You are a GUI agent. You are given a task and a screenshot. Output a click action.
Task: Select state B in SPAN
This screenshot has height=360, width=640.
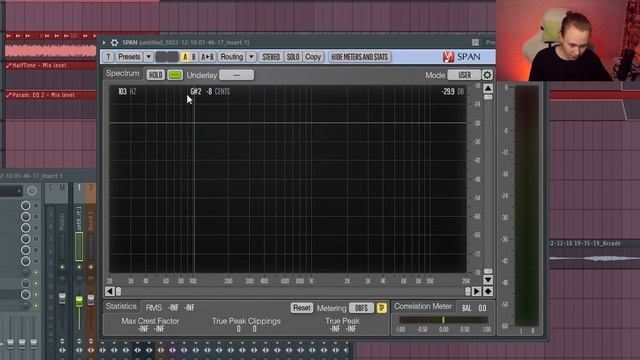[193, 57]
